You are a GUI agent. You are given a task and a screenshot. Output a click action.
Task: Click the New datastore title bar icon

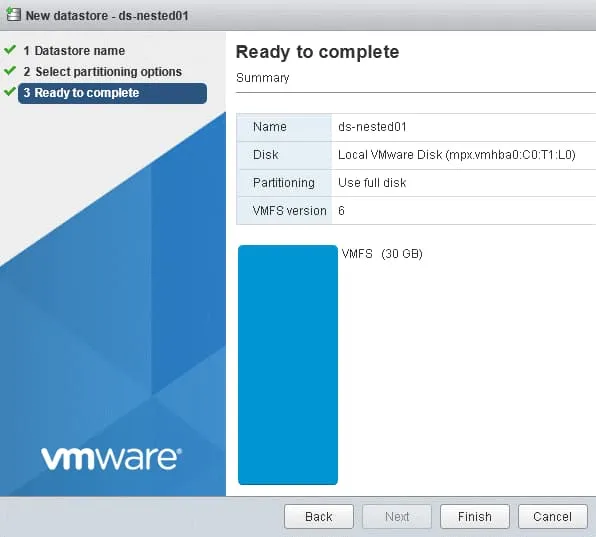(13, 14)
